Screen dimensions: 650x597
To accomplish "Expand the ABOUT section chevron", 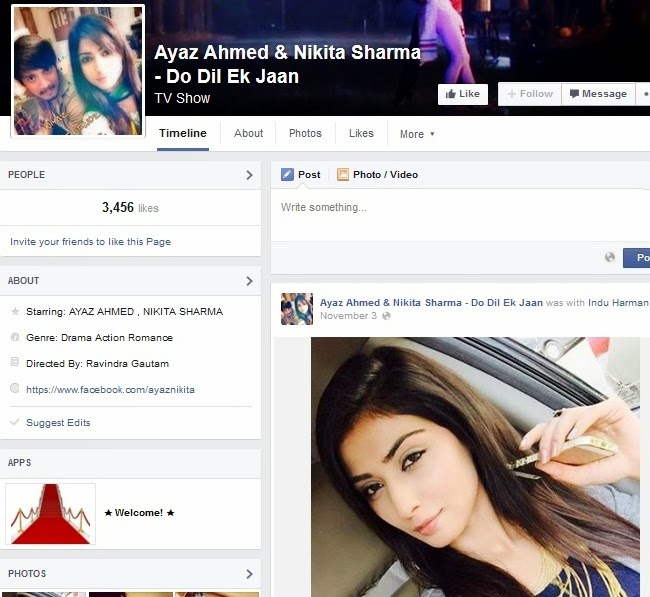I will (249, 281).
